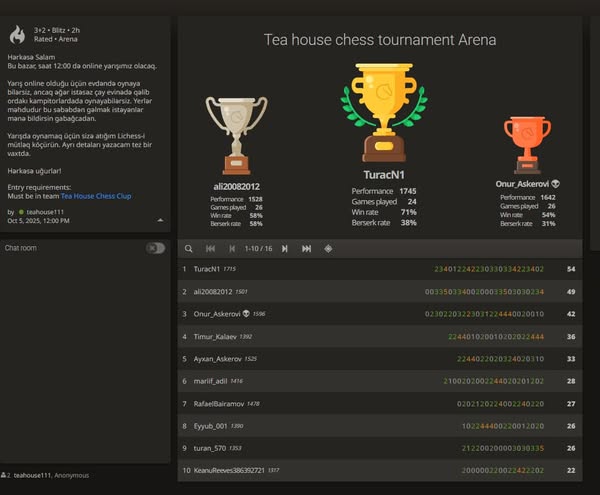Click the blitz flame icon

click(18, 34)
